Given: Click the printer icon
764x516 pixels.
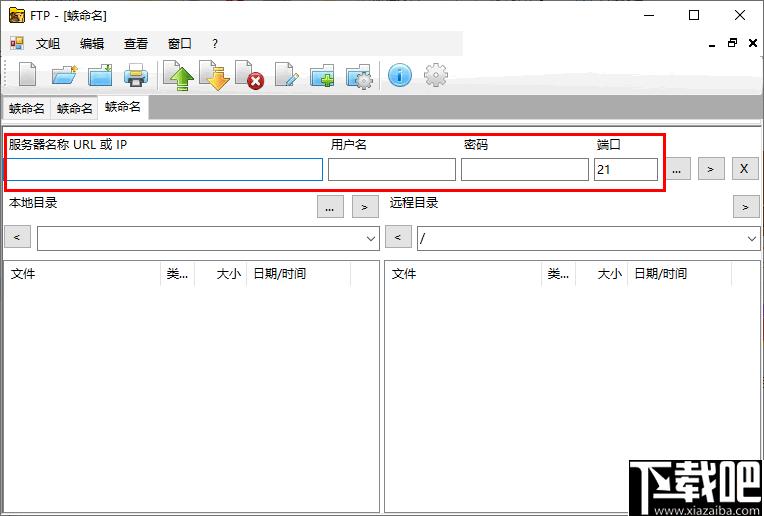Looking at the screenshot, I should [135, 76].
